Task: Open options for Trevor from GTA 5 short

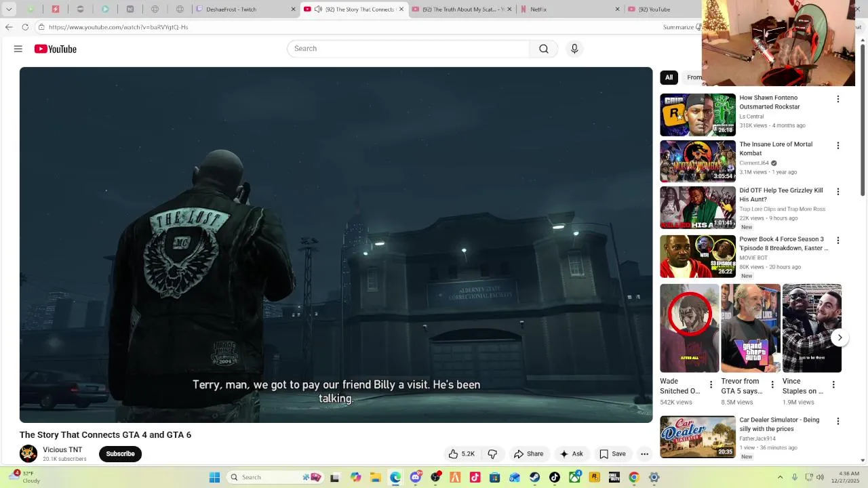Action: tap(772, 385)
